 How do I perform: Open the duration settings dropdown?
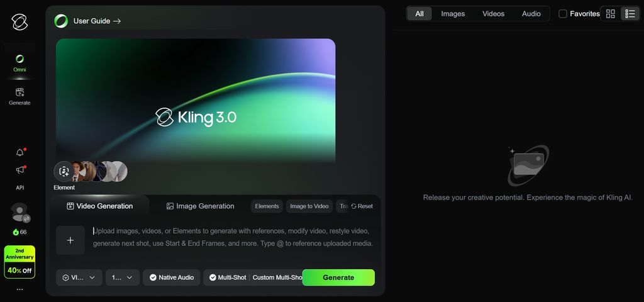[x=123, y=277]
